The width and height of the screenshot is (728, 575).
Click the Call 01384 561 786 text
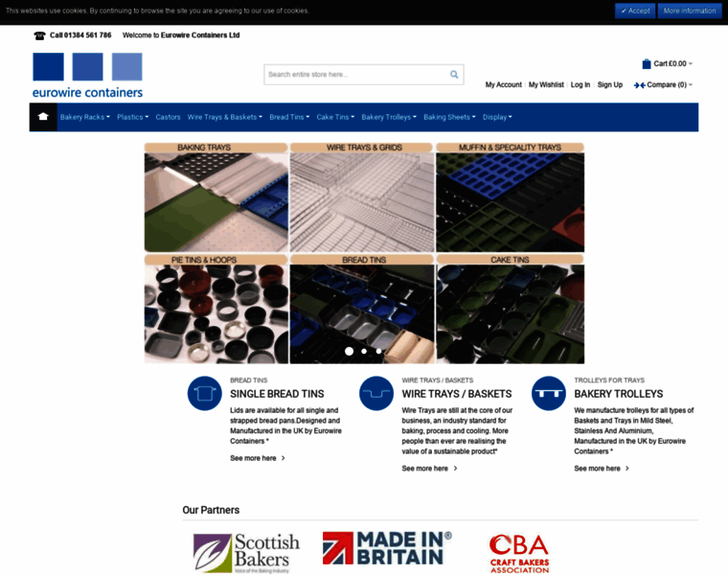pos(80,35)
